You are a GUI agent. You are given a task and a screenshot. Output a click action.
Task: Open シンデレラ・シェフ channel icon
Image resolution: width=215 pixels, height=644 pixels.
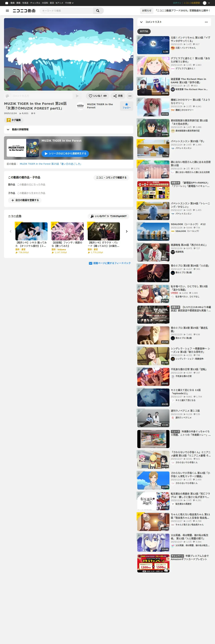[173, 359]
